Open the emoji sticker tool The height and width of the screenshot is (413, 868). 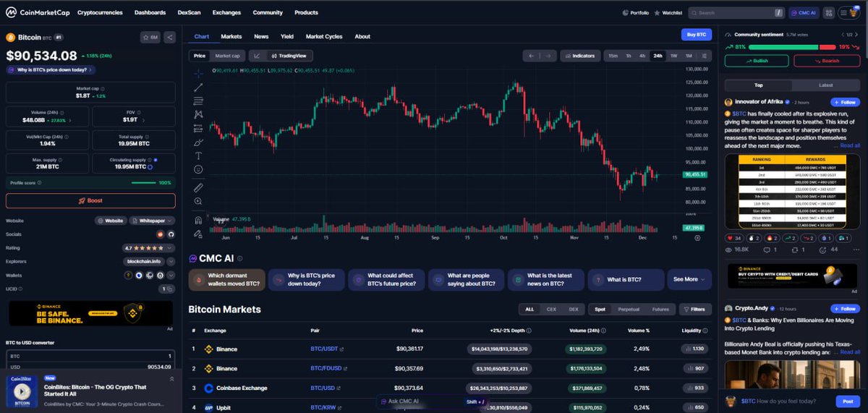coord(198,169)
